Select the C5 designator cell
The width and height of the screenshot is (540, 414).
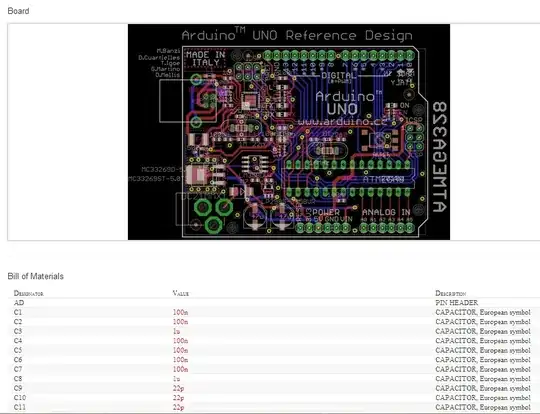[x=18, y=350]
